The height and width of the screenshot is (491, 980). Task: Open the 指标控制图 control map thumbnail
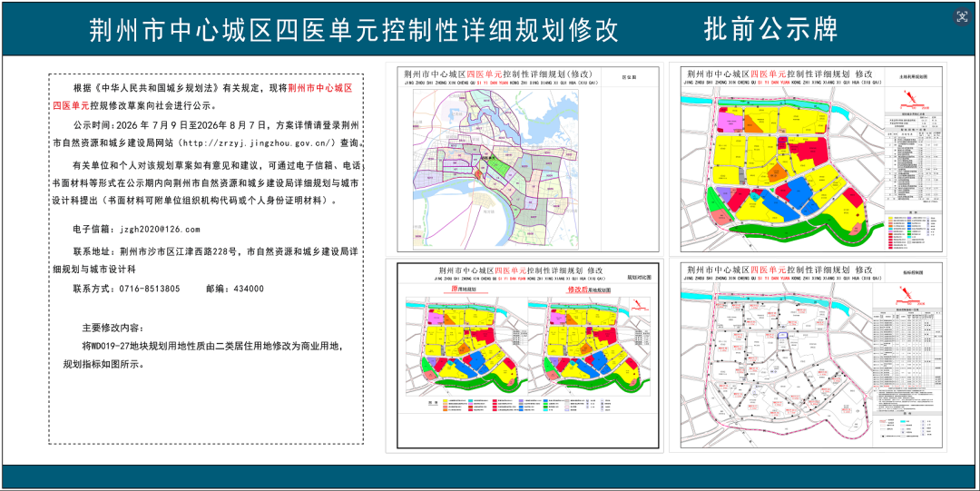pos(808,355)
